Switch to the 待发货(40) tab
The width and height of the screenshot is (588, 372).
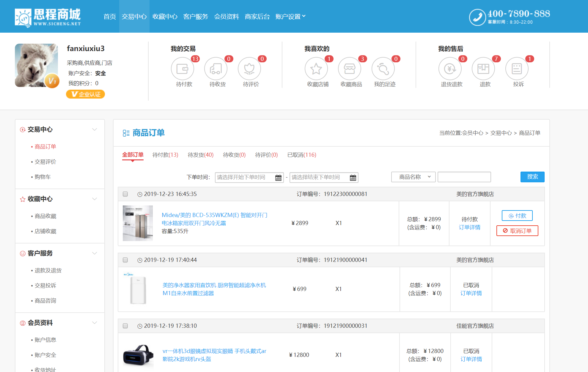click(x=201, y=155)
